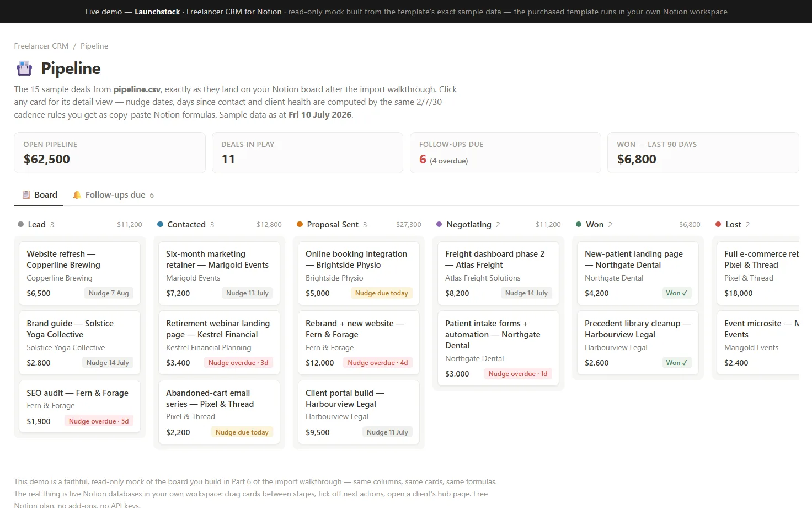This screenshot has height=508, width=812.
Task: Click the Kestrel Financial Planning client name
Action: coord(209,347)
